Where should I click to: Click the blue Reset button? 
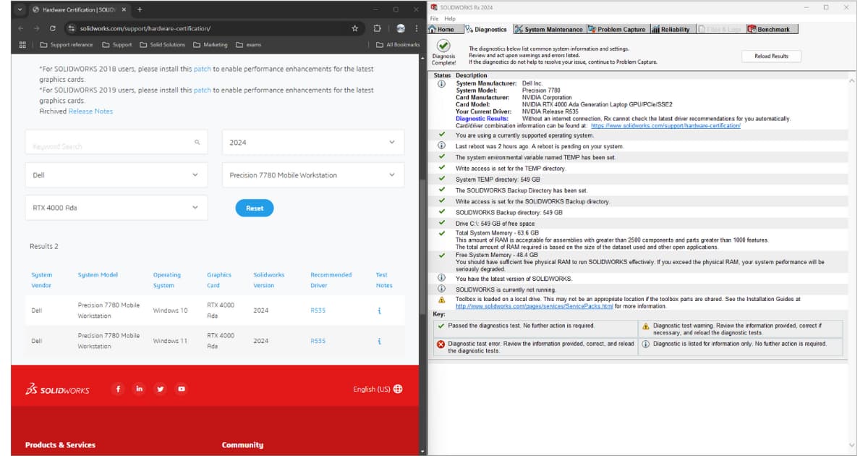pos(255,208)
